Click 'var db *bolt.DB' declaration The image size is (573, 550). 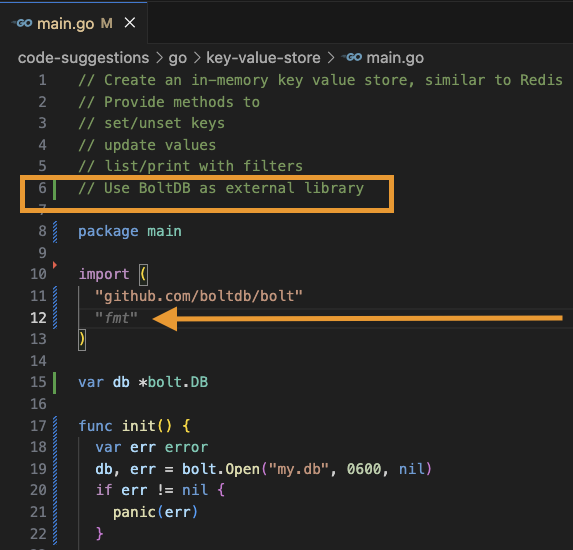(143, 382)
